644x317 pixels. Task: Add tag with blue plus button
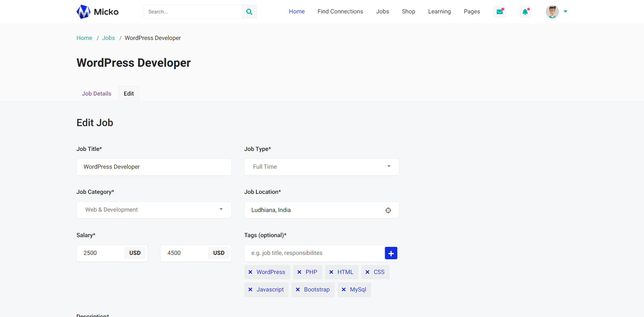[x=391, y=253]
